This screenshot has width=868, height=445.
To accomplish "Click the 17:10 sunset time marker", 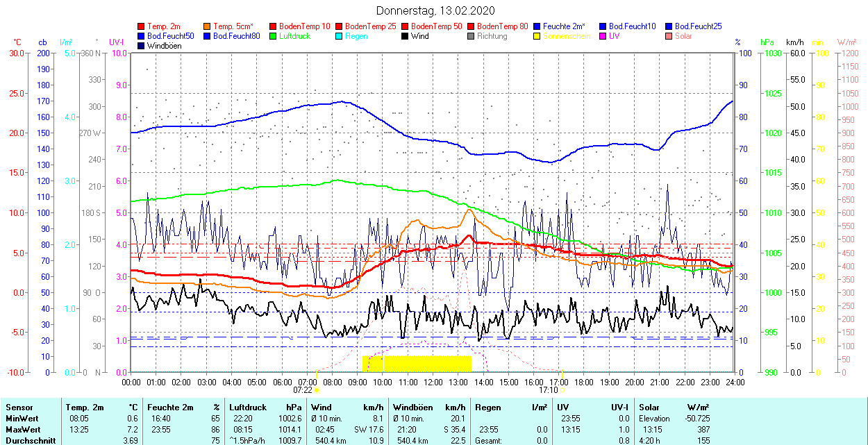I will point(548,390).
